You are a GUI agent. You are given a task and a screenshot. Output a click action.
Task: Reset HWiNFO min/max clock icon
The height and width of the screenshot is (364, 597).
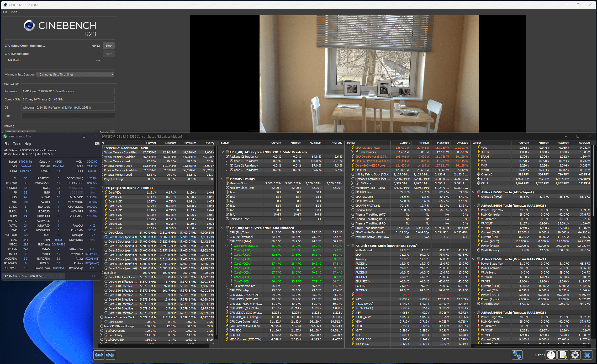click(x=551, y=355)
